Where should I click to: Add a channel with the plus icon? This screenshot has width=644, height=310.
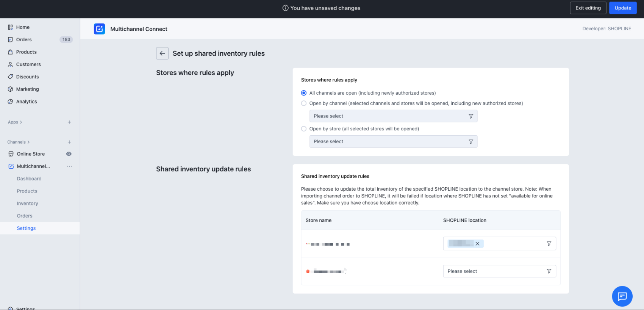69,142
